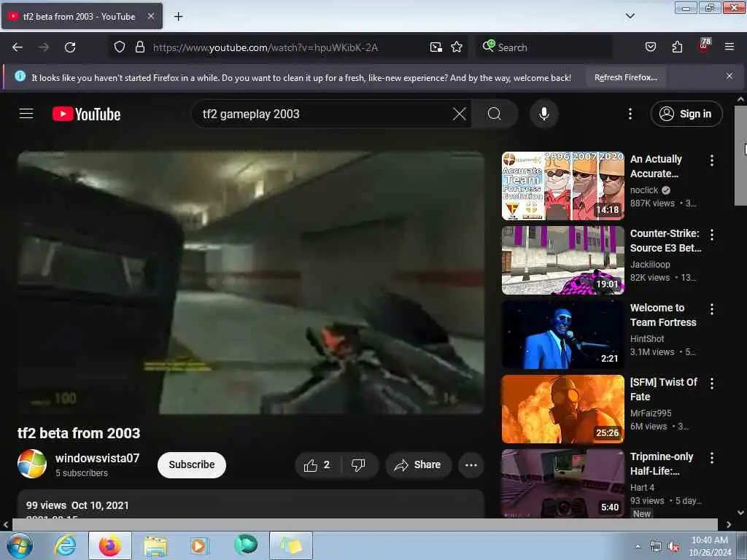Open options menu for Twist Of Fate video

coord(712,384)
